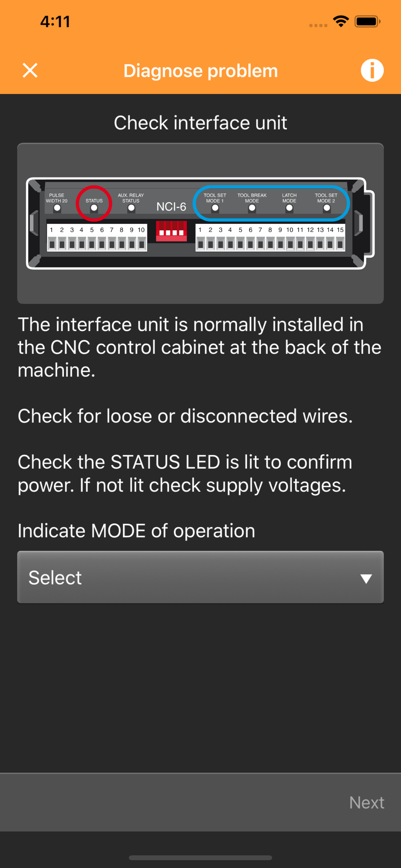The height and width of the screenshot is (868, 401).
Task: Tap the AUX. RELAY STATUS LED
Action: point(131,208)
